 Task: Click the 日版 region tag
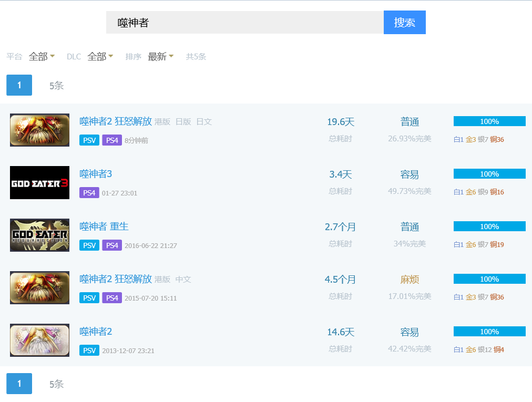point(183,121)
